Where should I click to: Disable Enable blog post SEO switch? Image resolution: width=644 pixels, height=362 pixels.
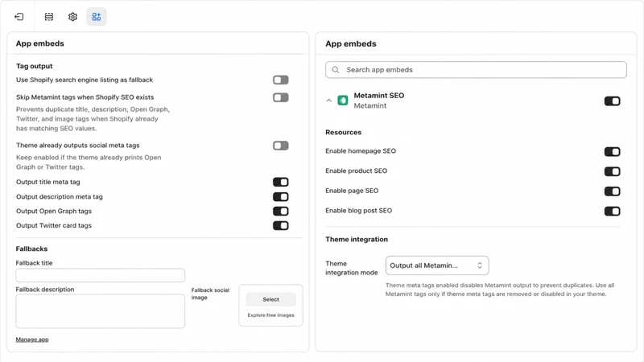coord(612,212)
